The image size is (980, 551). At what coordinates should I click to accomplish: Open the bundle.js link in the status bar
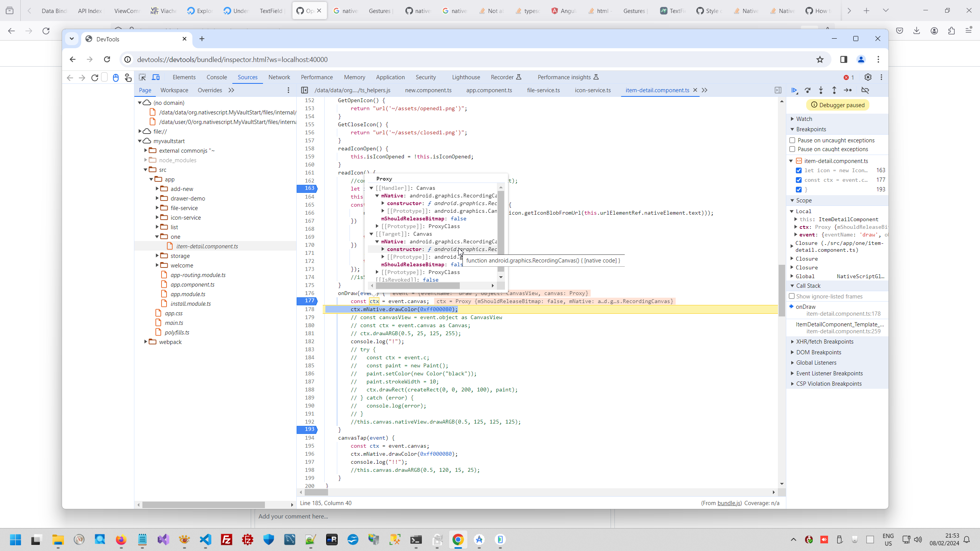[728, 503]
